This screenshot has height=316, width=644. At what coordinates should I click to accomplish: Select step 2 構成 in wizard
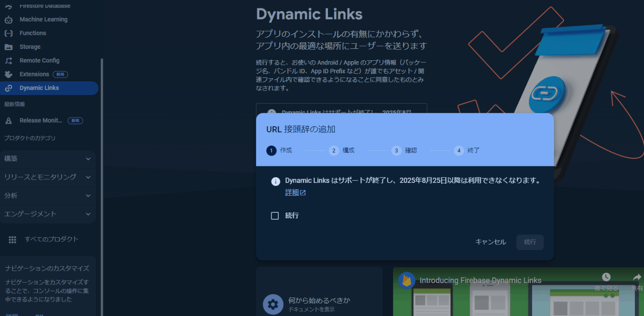[342, 150]
